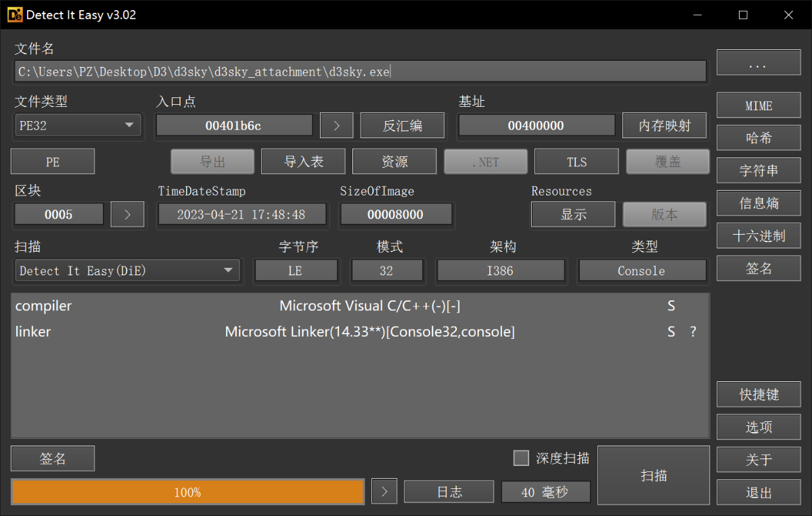This screenshot has height=516, width=812.
Task: Click the orange 100% progress bar
Action: pos(187,492)
